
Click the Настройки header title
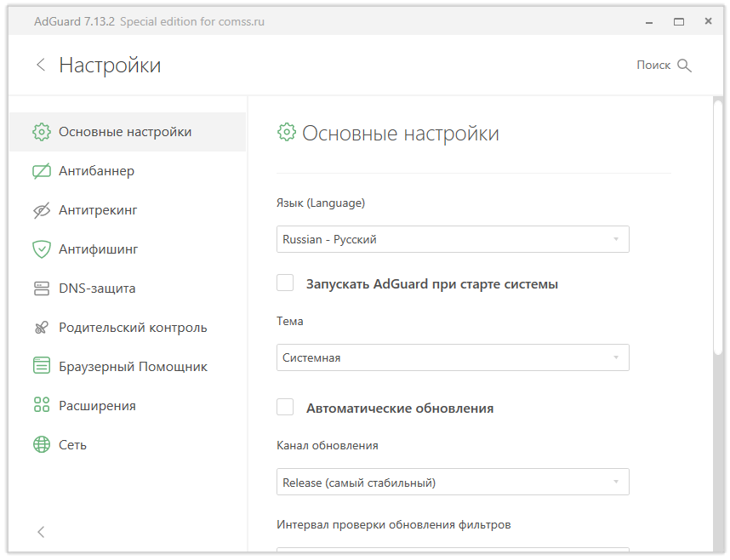tap(110, 66)
